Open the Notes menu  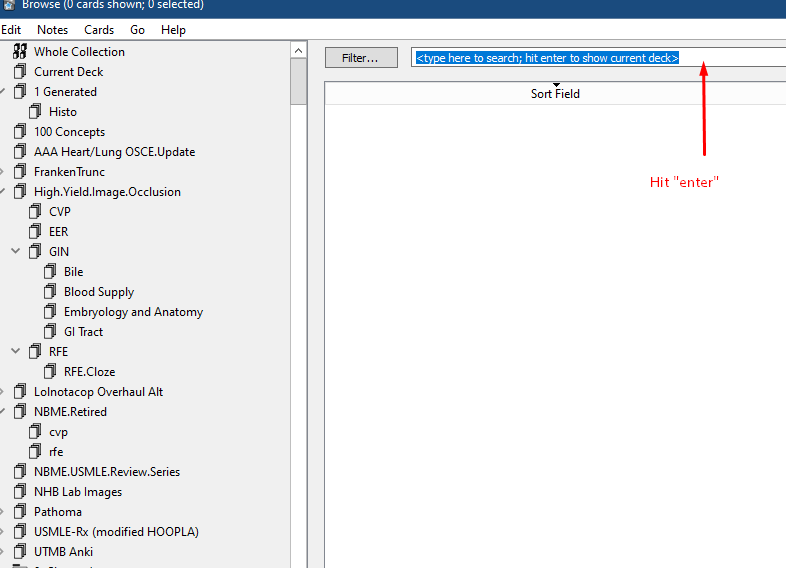(52, 30)
